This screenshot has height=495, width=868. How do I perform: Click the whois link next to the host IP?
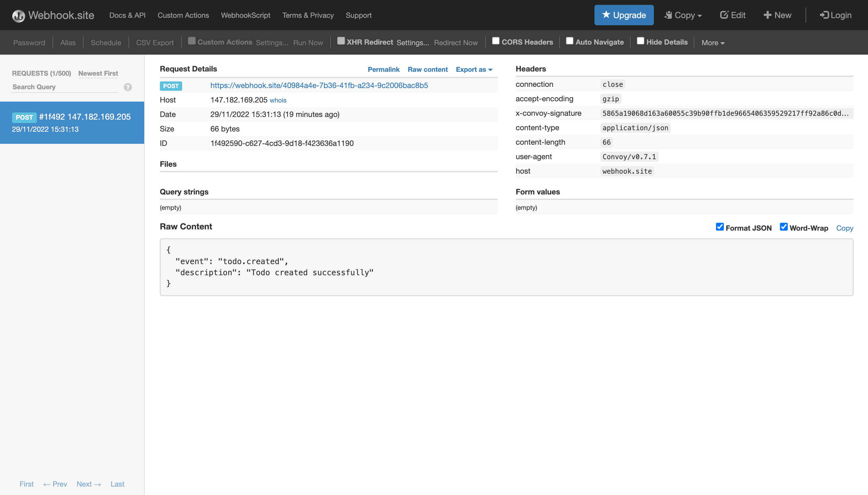coord(278,100)
